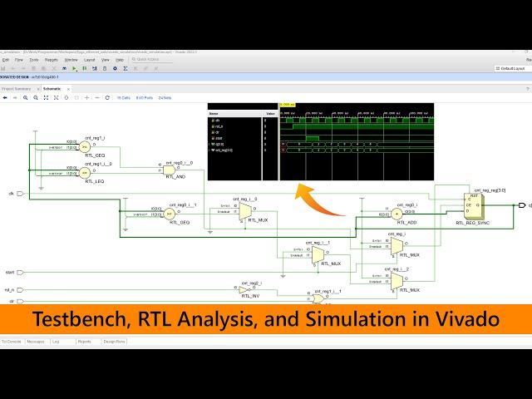Open Settings via the gear icon
The image size is (532, 399).
115,68
